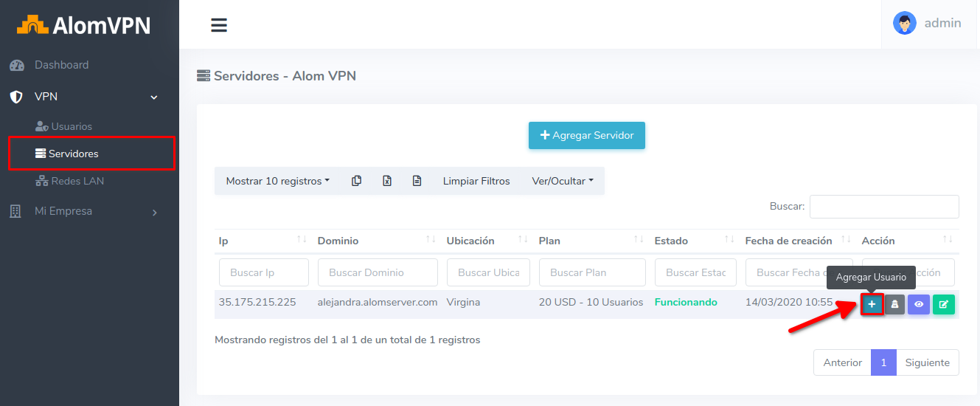Copy table data with the copy icon
Image resolution: width=980 pixels, height=406 pixels.
[357, 181]
